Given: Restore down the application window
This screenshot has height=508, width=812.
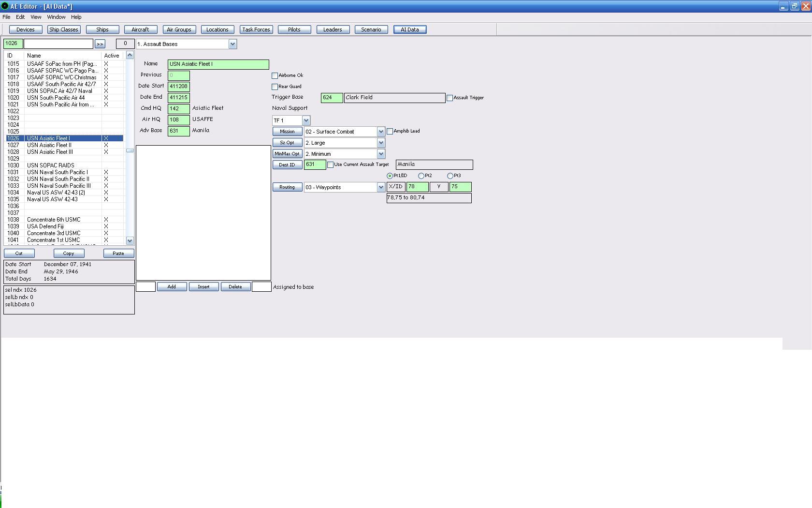Looking at the screenshot, I should pyautogui.click(x=794, y=6).
